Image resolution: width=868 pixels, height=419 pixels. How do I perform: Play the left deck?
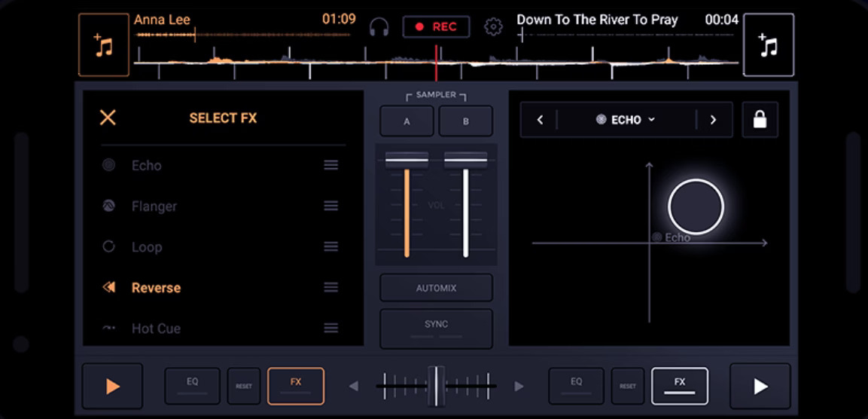point(112,387)
